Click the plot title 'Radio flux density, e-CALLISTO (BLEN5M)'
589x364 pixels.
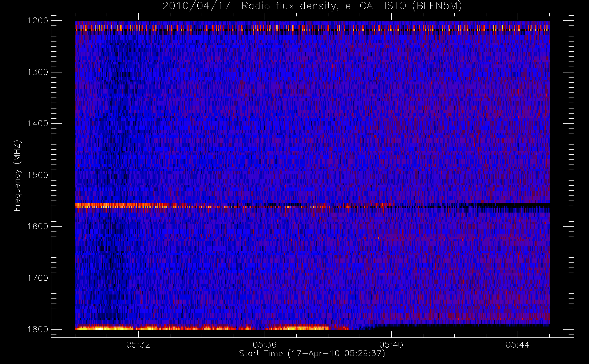[x=352, y=6]
